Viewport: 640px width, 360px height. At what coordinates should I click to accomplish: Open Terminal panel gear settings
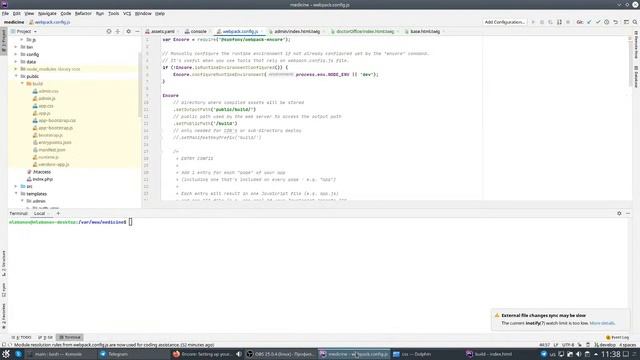[x=619, y=213]
